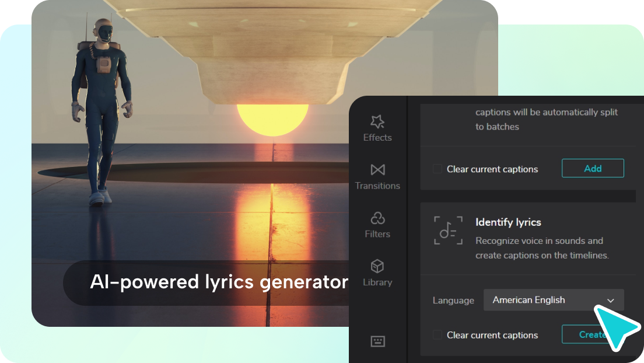Open the Transitions panel icon

(377, 169)
